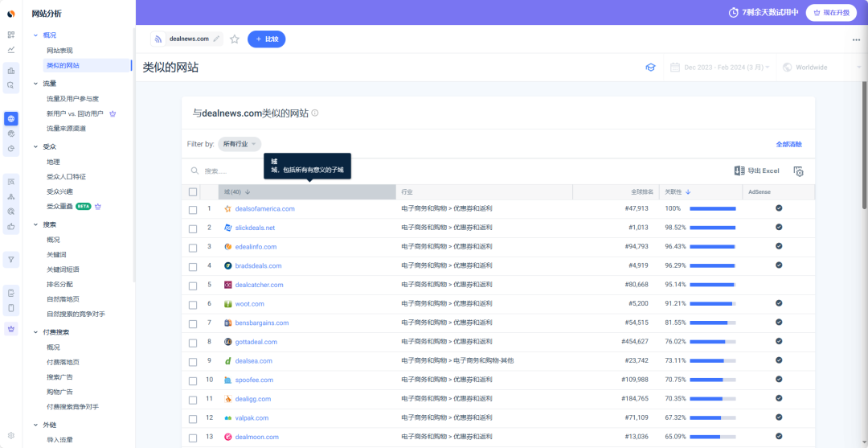Click the 比较 compare button
This screenshot has width=868, height=448.
pos(266,39)
